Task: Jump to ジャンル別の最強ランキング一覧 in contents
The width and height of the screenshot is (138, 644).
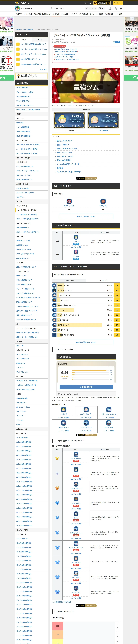Action: (x=68, y=164)
